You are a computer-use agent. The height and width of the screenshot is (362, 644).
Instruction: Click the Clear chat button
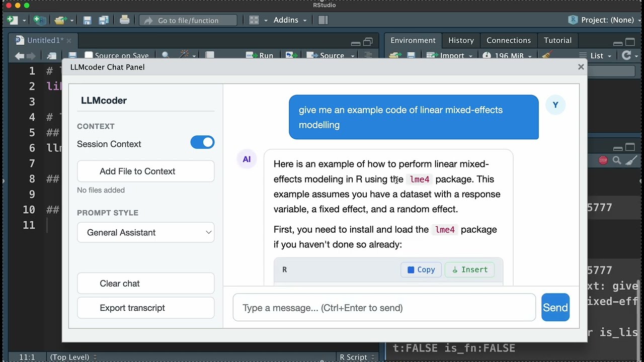pos(146,283)
